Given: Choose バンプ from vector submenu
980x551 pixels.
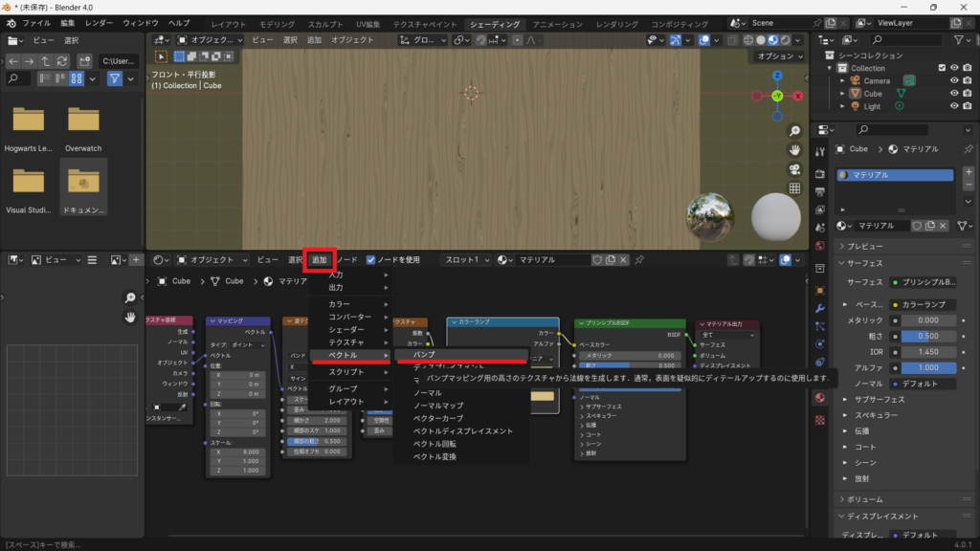Looking at the screenshot, I should point(462,354).
